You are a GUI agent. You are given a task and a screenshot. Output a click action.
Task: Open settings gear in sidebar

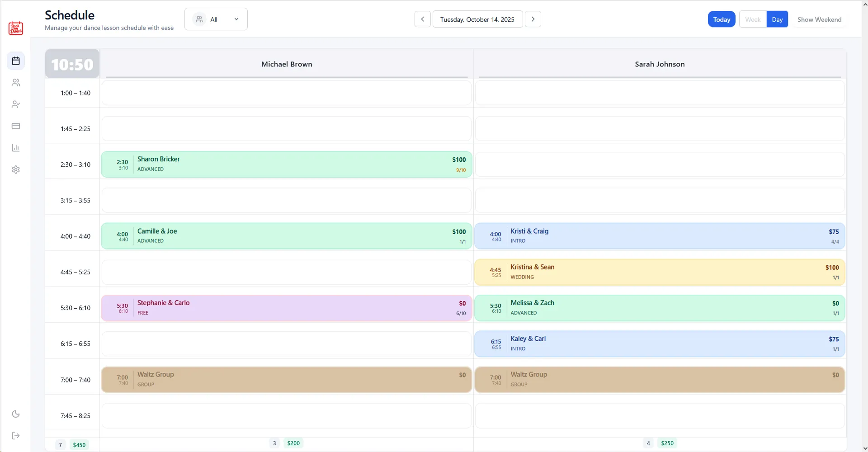pyautogui.click(x=16, y=169)
